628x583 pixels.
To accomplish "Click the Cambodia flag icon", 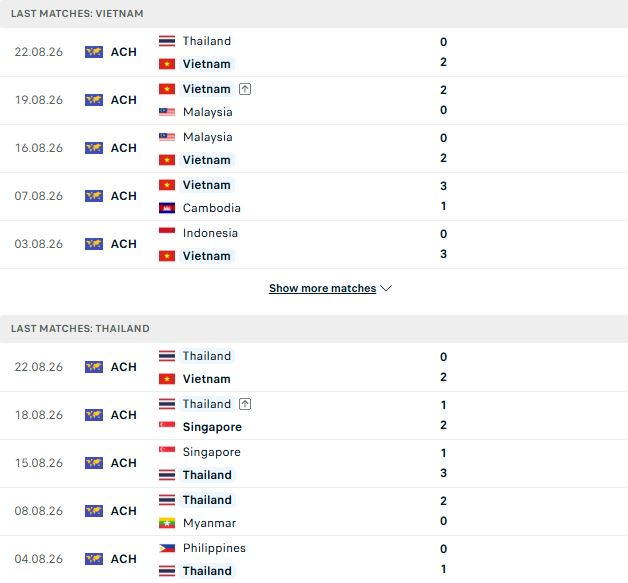I will click(x=167, y=208).
